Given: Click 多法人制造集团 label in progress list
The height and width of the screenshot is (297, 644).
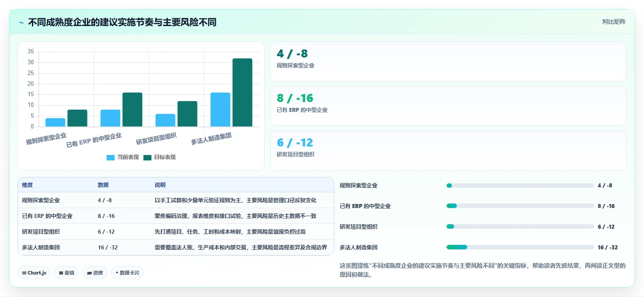Looking at the screenshot, I should (359, 248).
